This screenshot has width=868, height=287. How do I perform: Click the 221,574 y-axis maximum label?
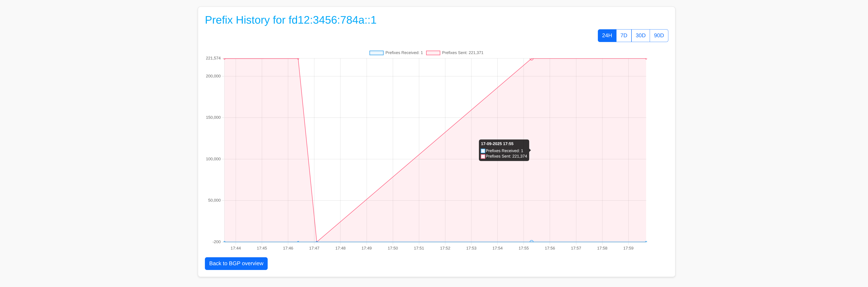[213, 58]
